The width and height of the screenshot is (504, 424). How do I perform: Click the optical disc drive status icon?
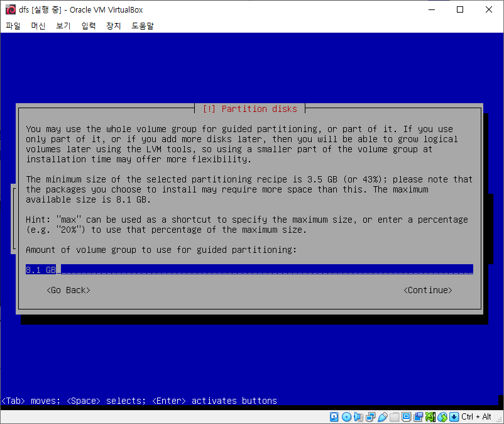(x=346, y=417)
